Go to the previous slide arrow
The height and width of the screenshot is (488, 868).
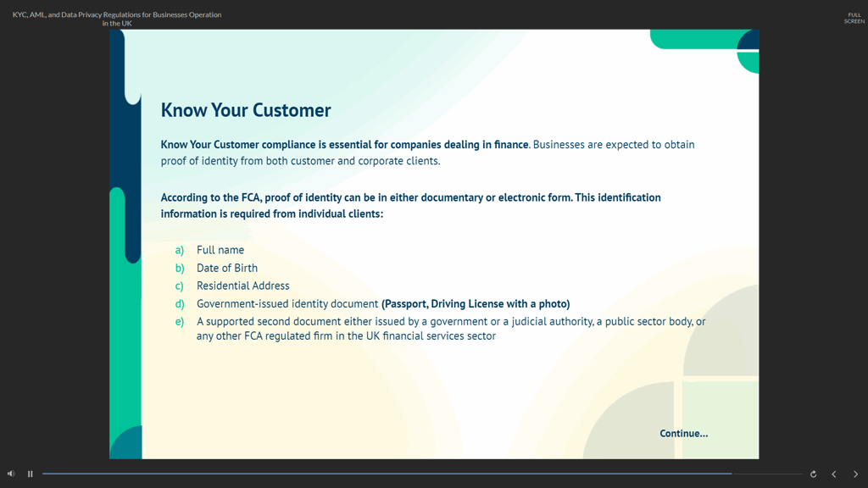click(834, 474)
